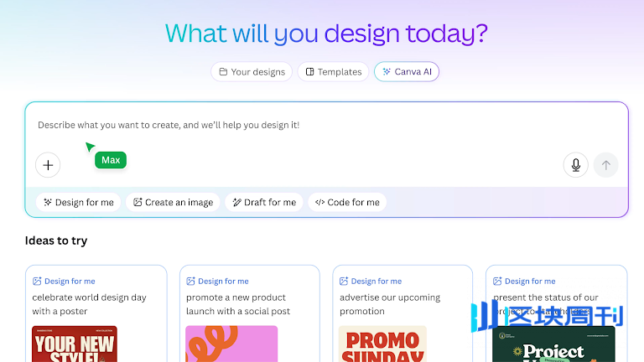644x362 pixels.
Task: Pick the Draft for me chip
Action: (264, 202)
